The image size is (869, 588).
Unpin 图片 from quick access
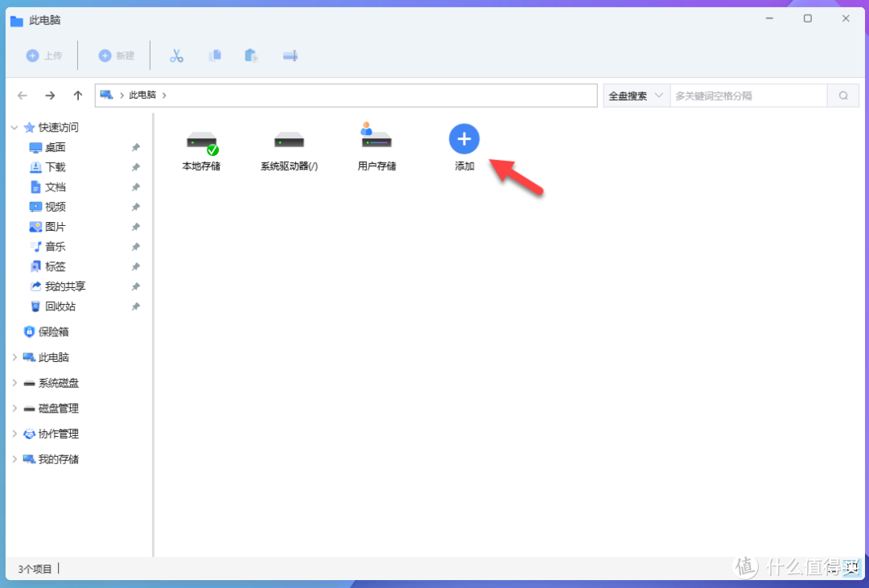tap(136, 226)
